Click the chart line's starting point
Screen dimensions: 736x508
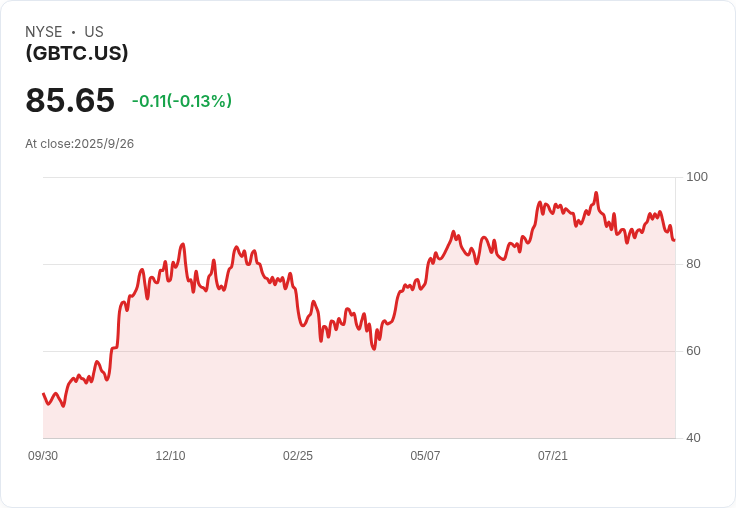[44, 393]
